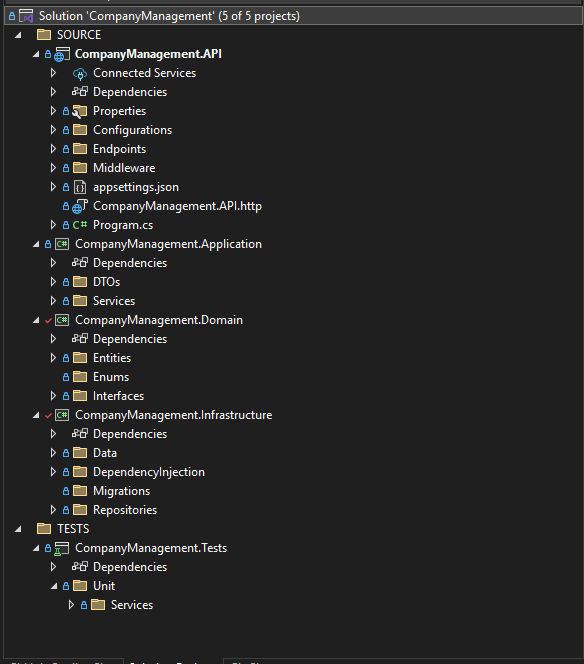The height and width of the screenshot is (664, 584).
Task: Click the solution icon for CompanyManagement
Action: (x=26, y=16)
